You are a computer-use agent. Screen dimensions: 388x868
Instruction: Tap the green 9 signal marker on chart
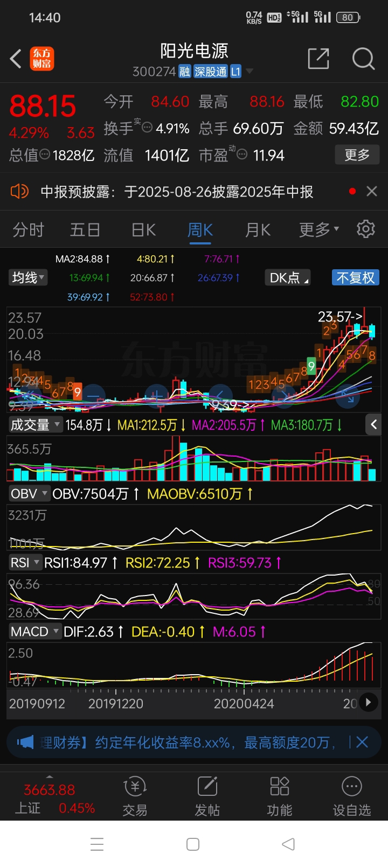click(311, 366)
